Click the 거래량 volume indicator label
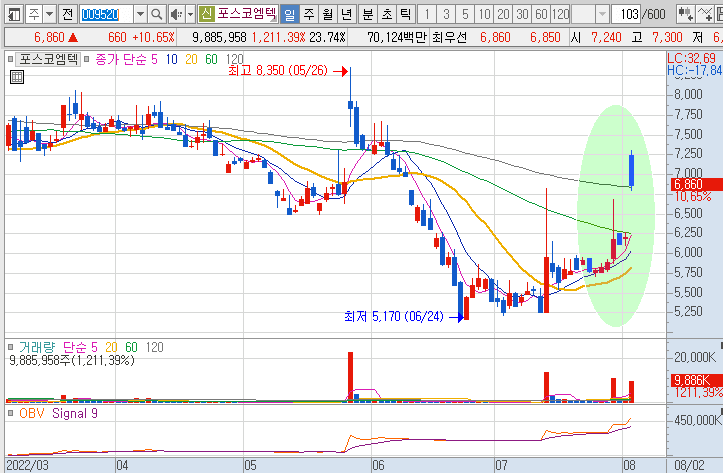Screen dimensions: 723x473 point(36,347)
